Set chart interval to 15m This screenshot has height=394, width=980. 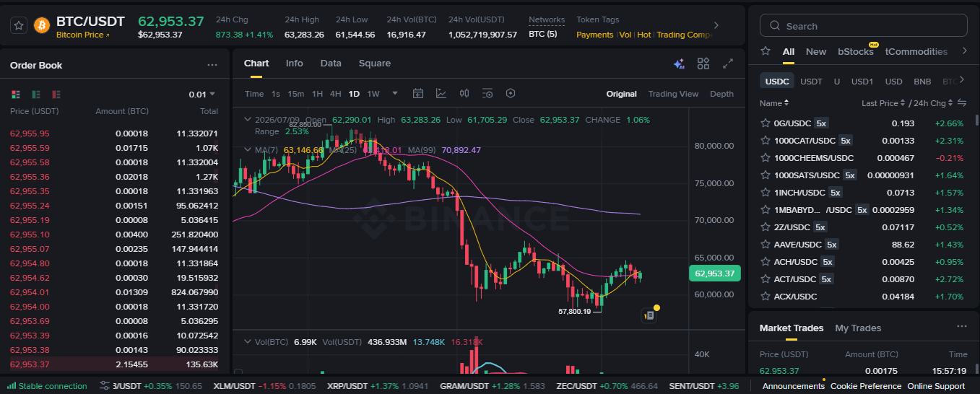click(x=296, y=94)
